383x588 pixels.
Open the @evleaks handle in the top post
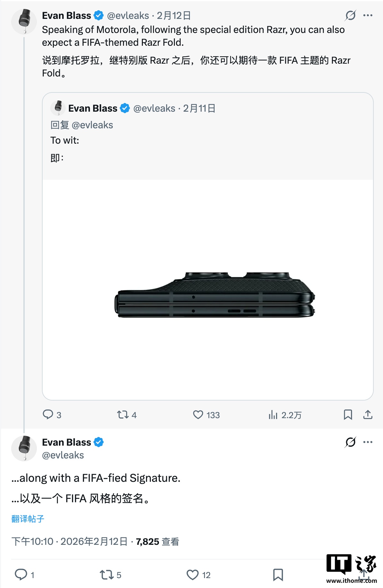pos(128,15)
